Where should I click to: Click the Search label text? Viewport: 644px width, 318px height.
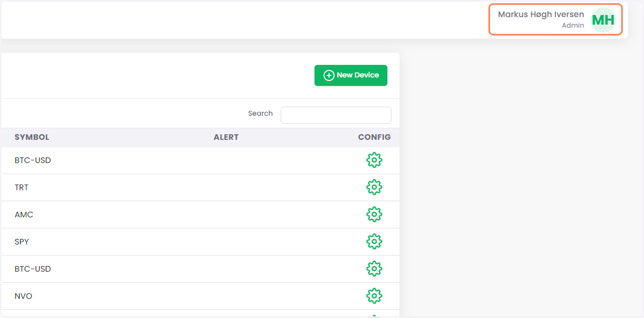260,113
